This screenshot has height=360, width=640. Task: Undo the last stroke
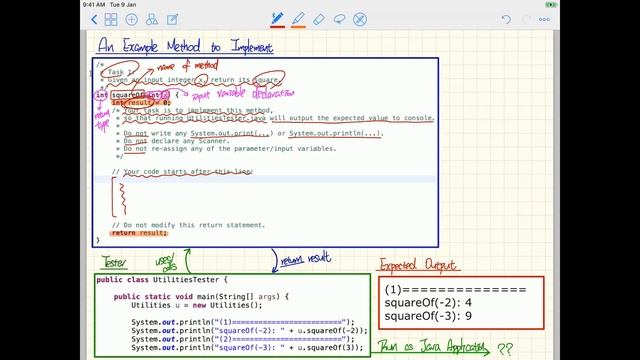coord(506,19)
